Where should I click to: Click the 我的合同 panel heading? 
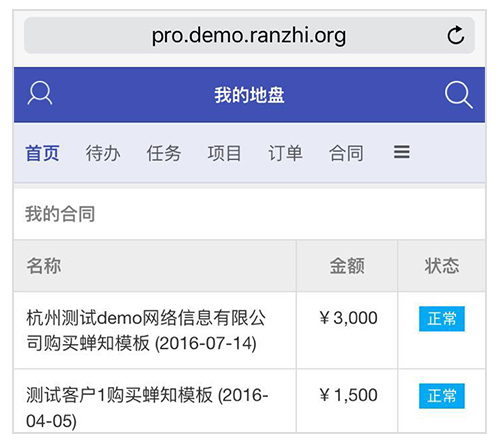(x=60, y=214)
